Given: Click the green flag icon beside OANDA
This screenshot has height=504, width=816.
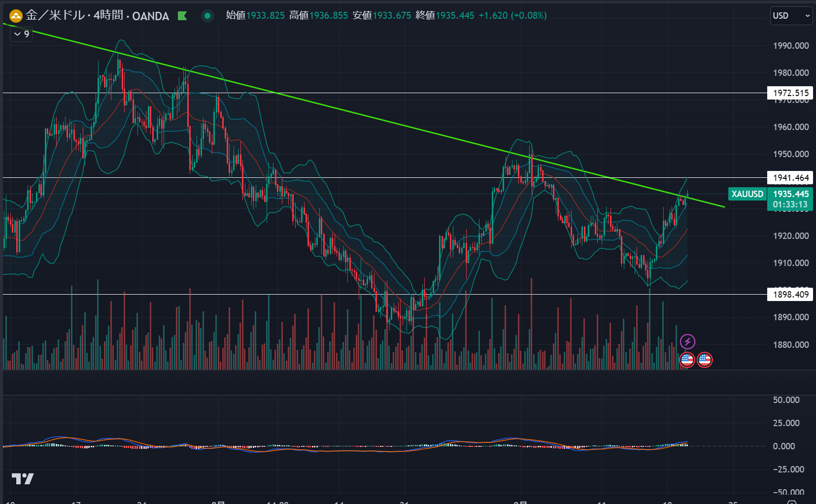Looking at the screenshot, I should tap(182, 16).
